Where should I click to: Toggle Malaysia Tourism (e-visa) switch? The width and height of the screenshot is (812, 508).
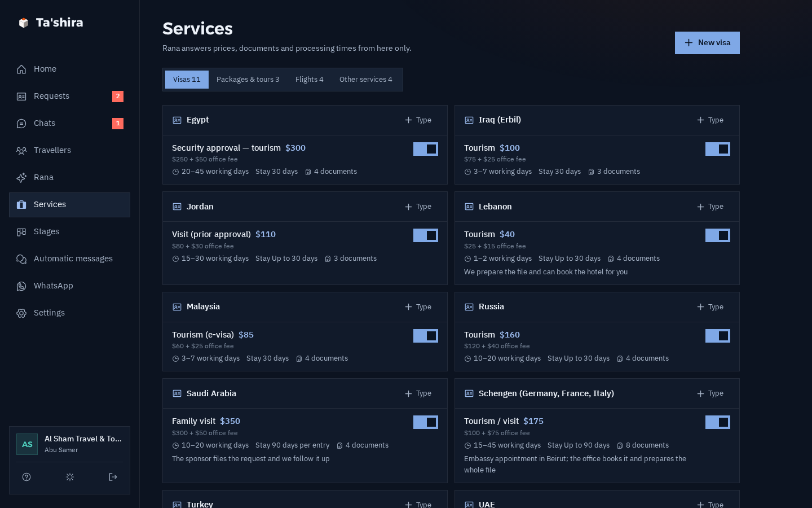pyautogui.click(x=426, y=336)
